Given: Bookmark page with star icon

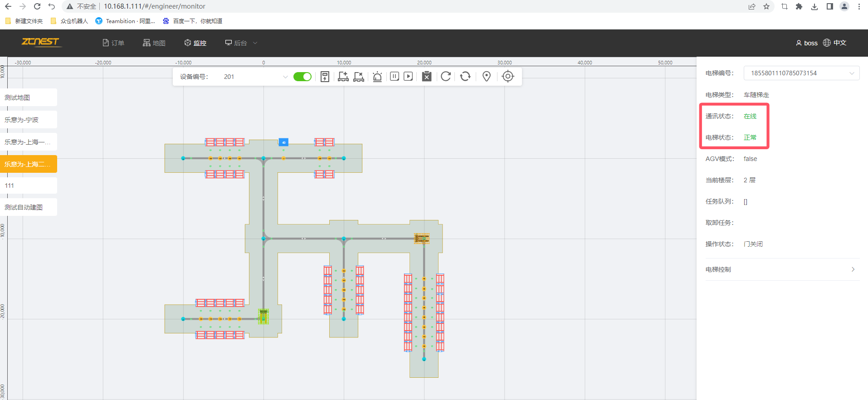Looking at the screenshot, I should pos(766,6).
